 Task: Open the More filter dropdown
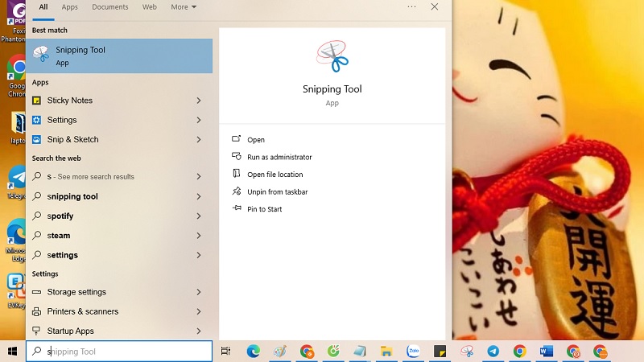pos(184,7)
